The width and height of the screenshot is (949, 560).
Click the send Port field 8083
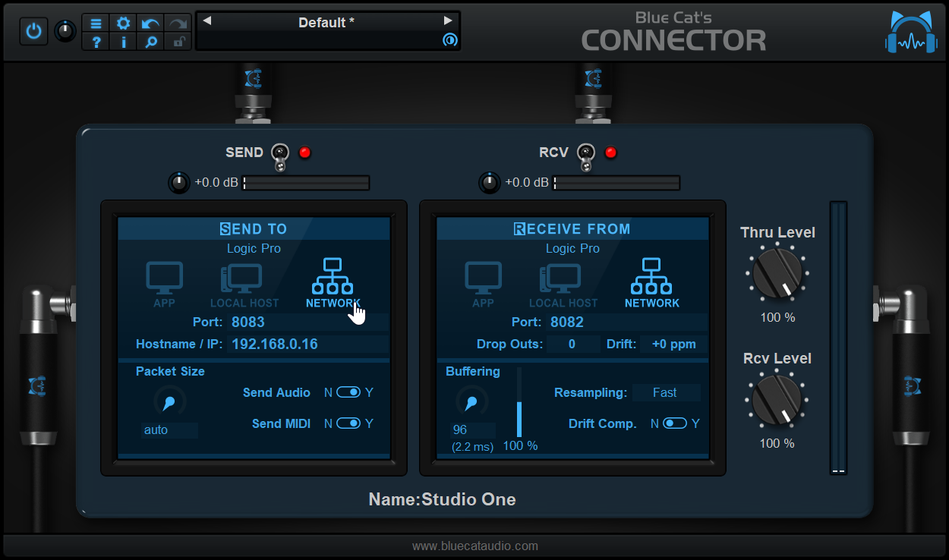(308, 322)
